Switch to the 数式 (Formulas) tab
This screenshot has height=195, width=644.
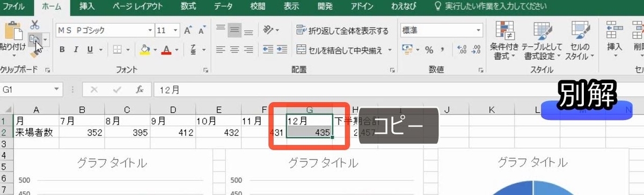pos(188,7)
